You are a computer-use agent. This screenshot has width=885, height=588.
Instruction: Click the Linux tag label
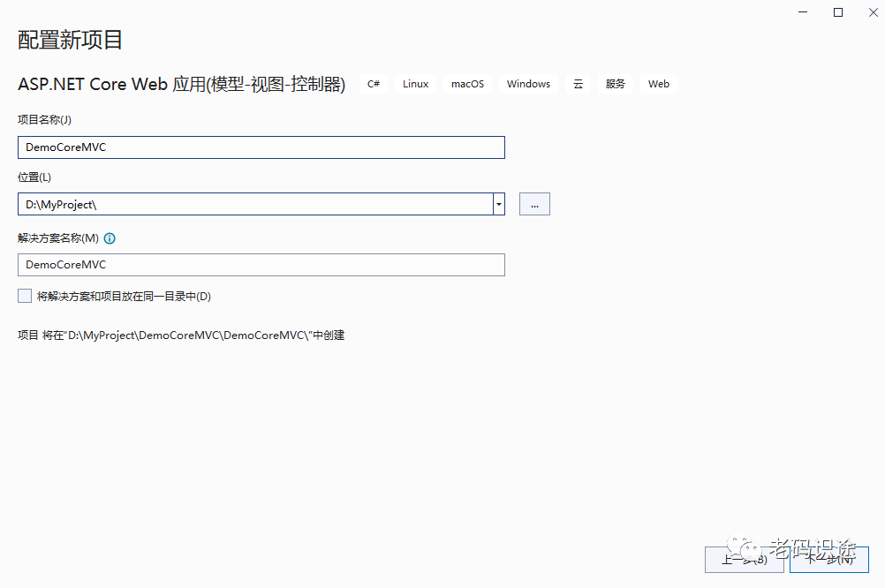click(415, 84)
